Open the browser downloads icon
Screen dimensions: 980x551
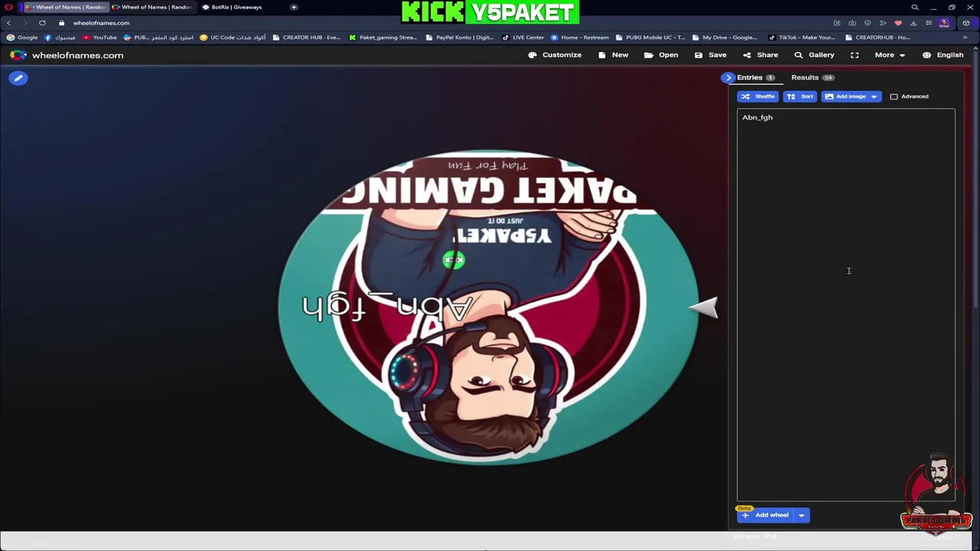coord(913,23)
